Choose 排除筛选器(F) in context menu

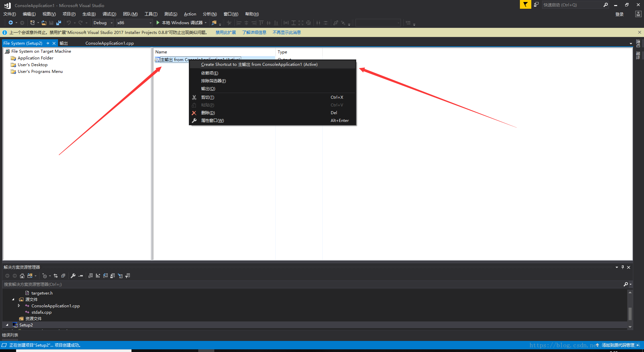(272, 81)
